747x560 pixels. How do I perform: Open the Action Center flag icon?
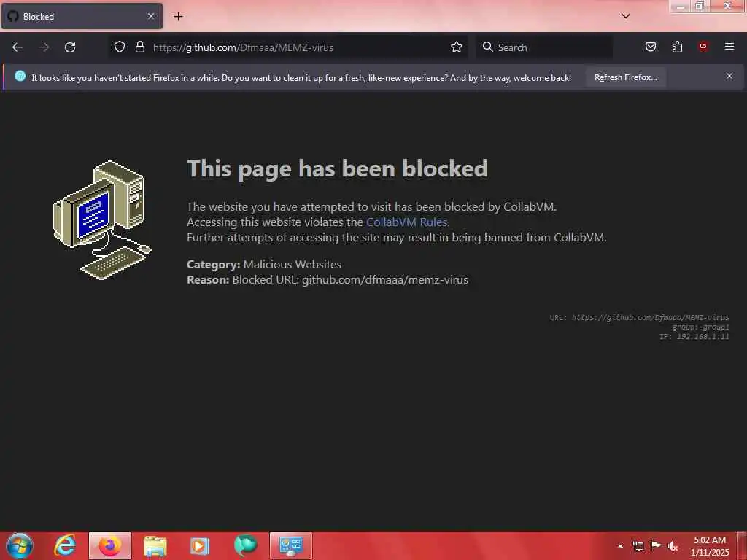point(656,545)
